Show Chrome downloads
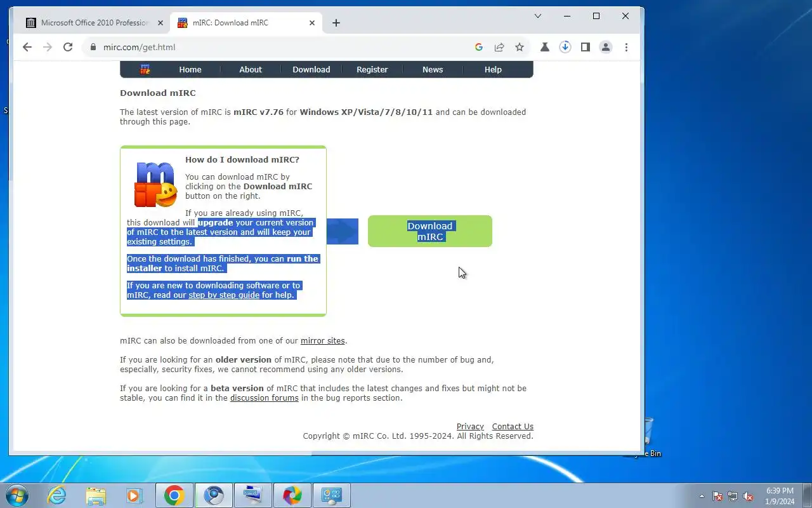This screenshot has height=508, width=812. [565, 47]
